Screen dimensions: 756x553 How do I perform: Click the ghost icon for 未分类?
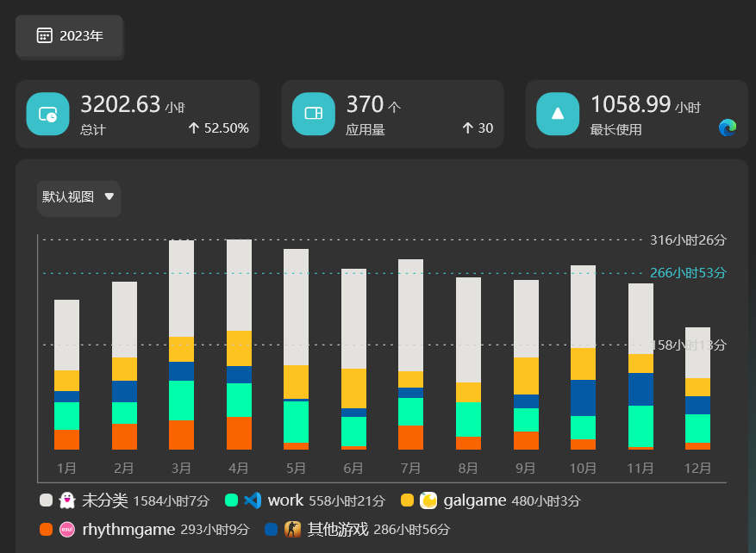[67, 500]
